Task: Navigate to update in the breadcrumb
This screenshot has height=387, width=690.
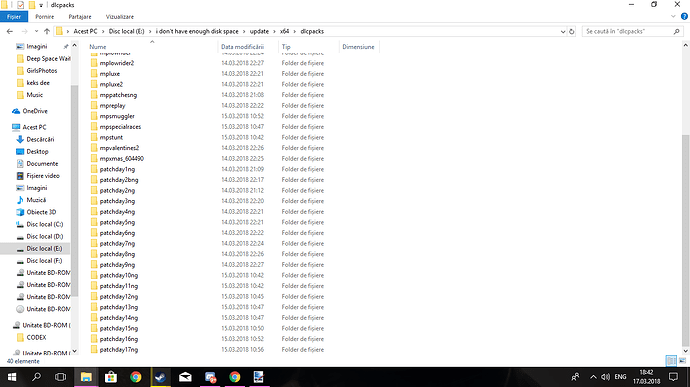Action: [x=259, y=32]
